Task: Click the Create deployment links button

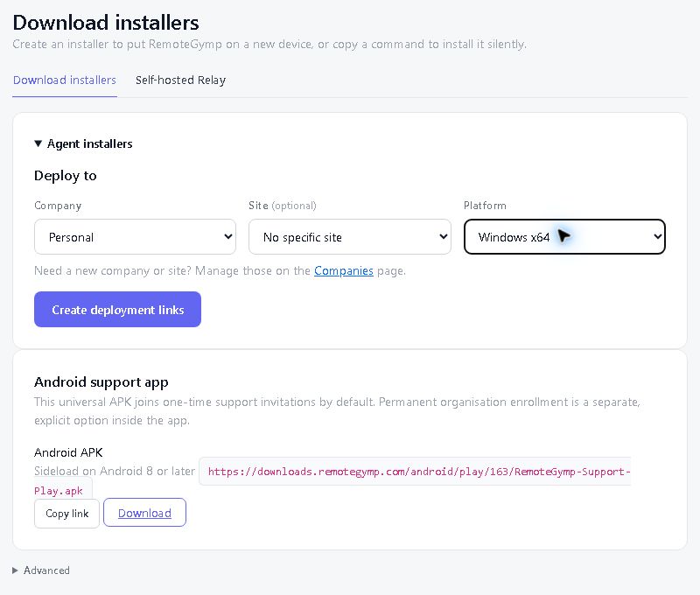Action: coord(117,310)
